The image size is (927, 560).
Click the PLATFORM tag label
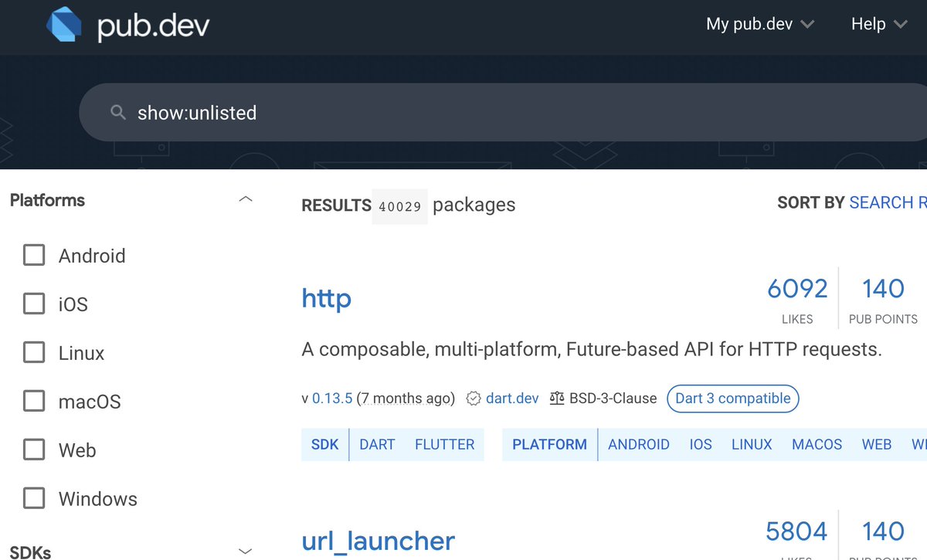coord(550,445)
